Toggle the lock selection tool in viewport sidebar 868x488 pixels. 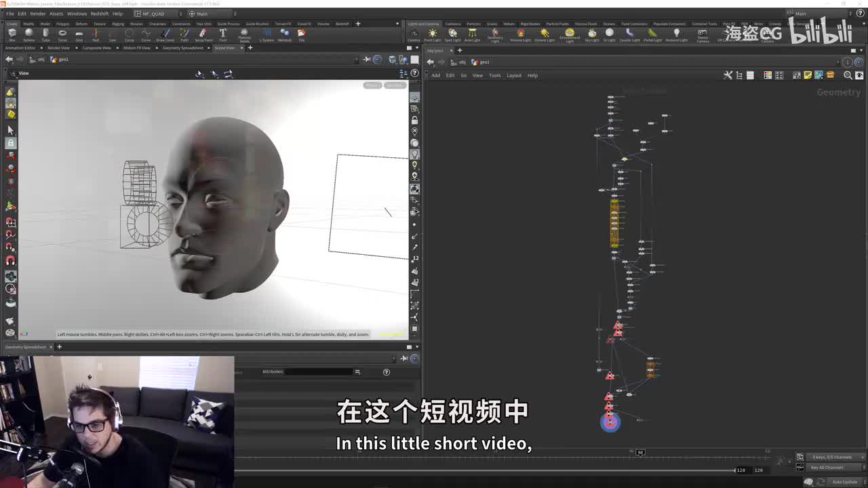pos(10,143)
